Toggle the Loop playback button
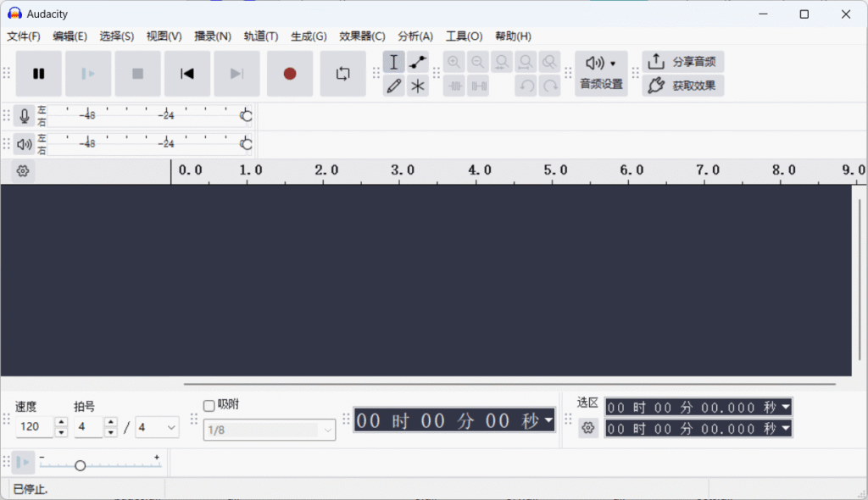868x500 pixels. tap(342, 74)
